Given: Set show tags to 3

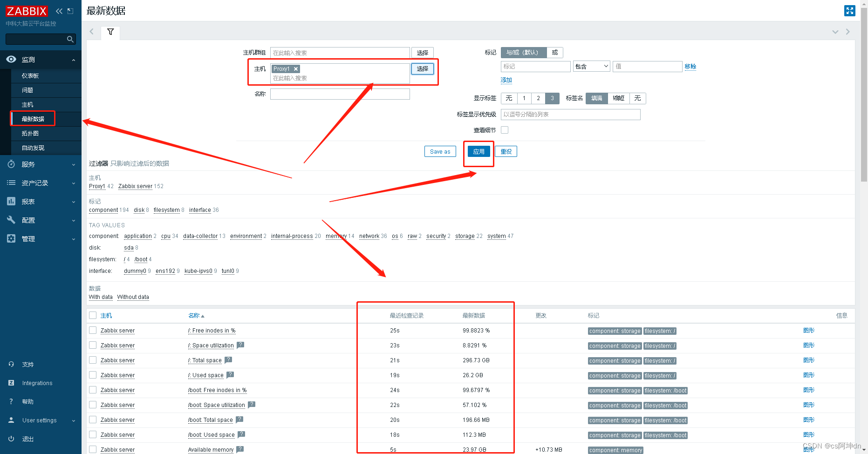Looking at the screenshot, I should coord(552,98).
